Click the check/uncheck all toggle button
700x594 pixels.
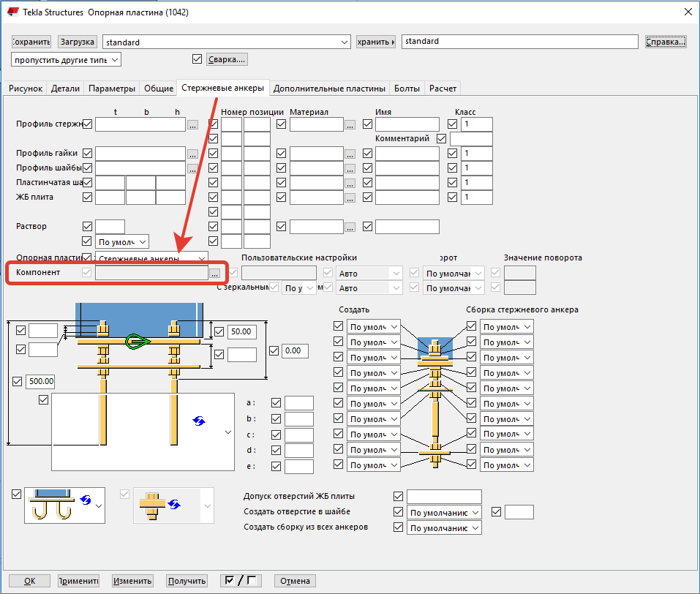point(241,581)
